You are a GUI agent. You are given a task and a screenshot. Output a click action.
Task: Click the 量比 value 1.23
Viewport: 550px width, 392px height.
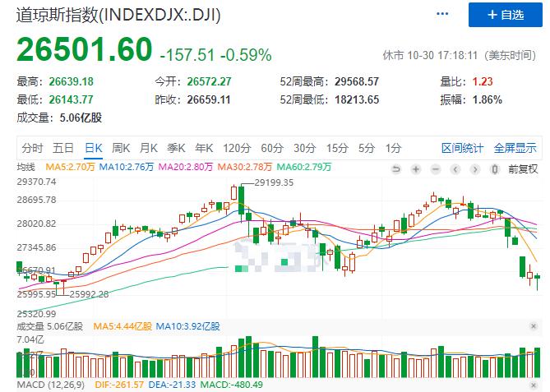pyautogui.click(x=483, y=81)
